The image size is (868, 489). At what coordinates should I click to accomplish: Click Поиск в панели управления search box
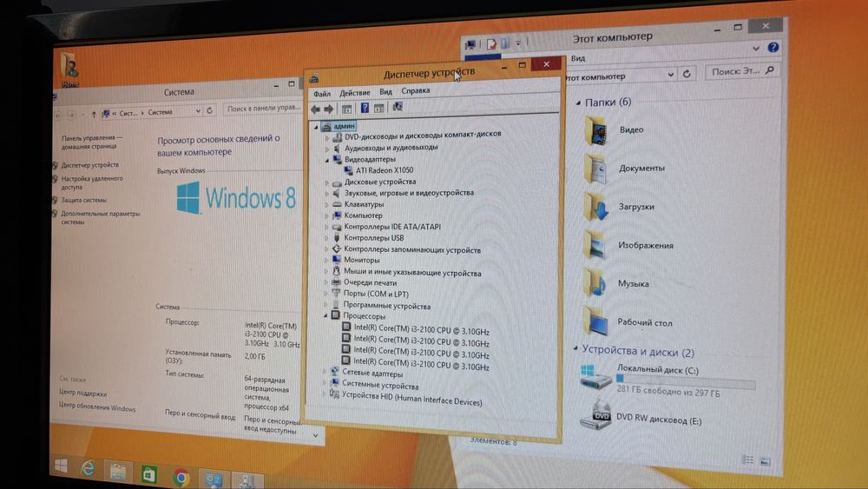[x=263, y=108]
